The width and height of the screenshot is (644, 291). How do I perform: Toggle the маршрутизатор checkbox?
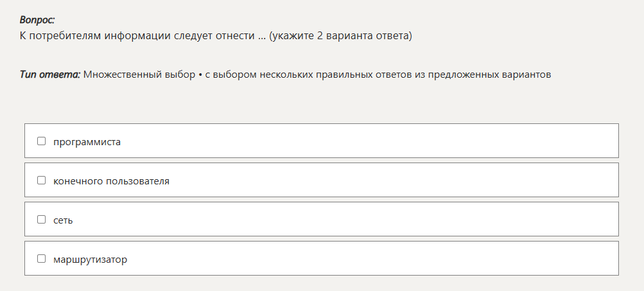coord(42,259)
